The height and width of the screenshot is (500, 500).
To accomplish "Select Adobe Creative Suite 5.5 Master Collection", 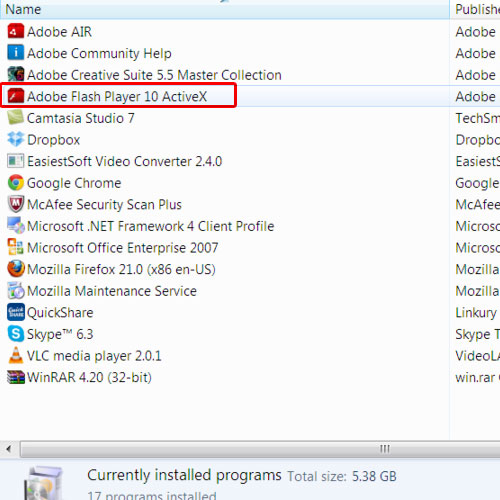I will (x=154, y=75).
